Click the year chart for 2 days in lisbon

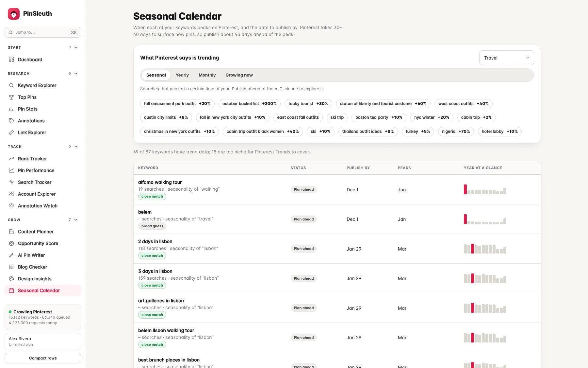click(485, 249)
